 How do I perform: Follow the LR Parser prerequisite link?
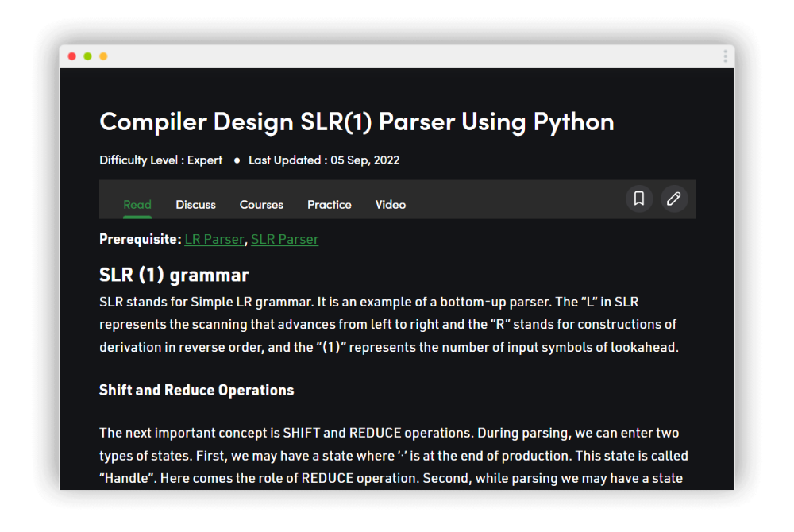214,239
